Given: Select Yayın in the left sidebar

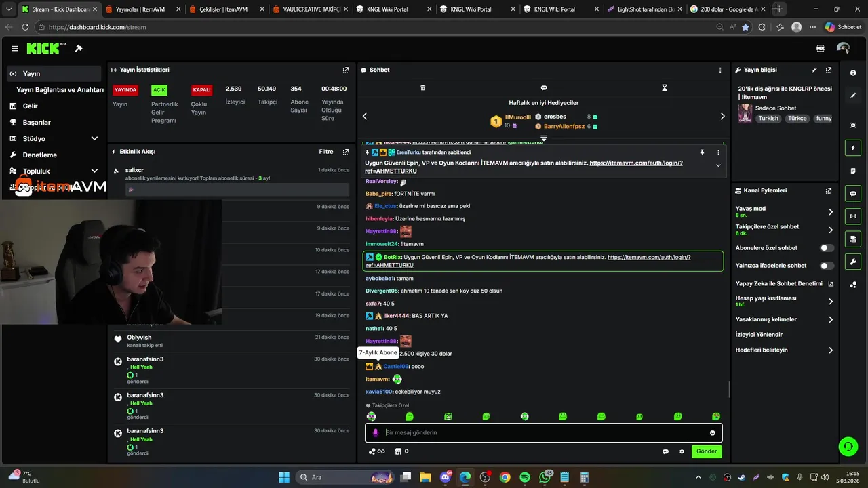Looking at the screenshot, I should (x=54, y=73).
